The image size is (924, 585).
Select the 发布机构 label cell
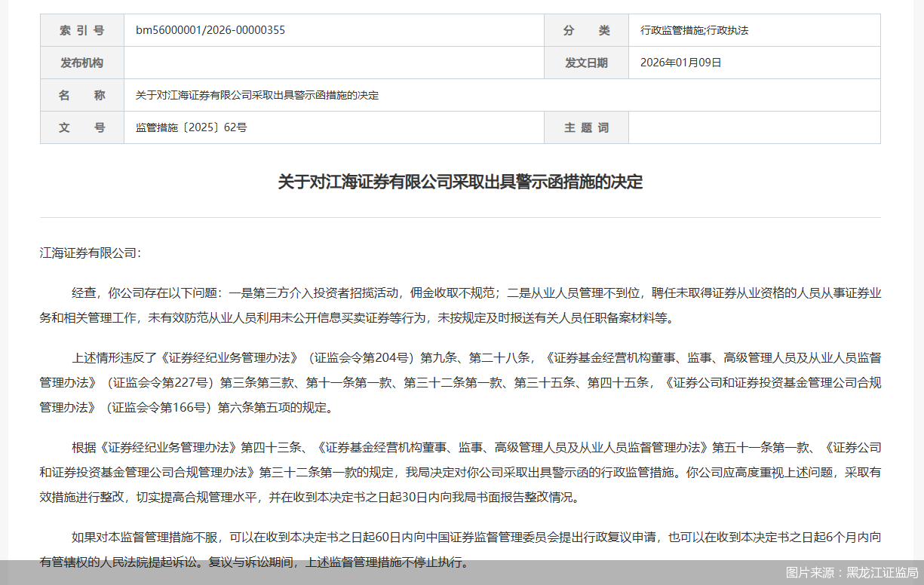tap(82, 63)
